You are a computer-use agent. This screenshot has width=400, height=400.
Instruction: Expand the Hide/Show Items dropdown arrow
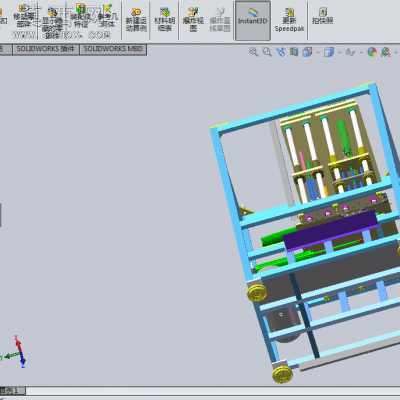pyautogui.click(x=361, y=53)
